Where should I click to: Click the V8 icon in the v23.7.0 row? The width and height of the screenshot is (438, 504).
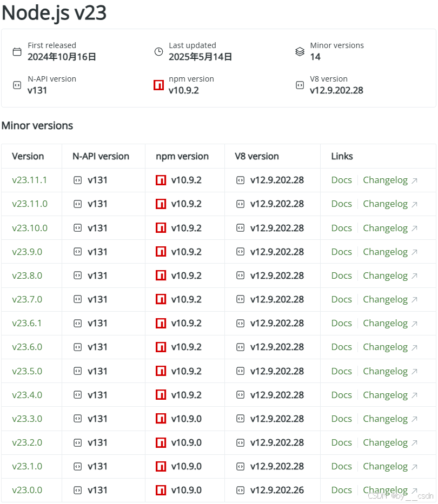coord(241,299)
